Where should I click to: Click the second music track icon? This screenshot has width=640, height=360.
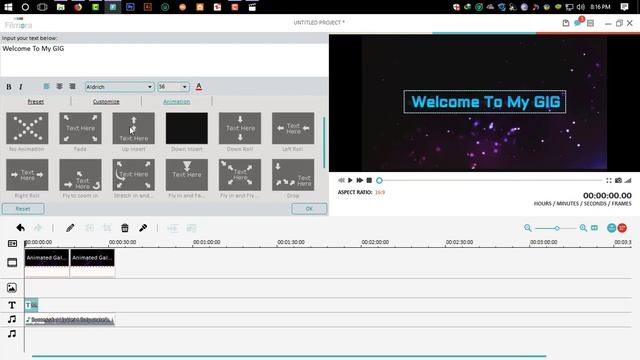tap(12, 334)
